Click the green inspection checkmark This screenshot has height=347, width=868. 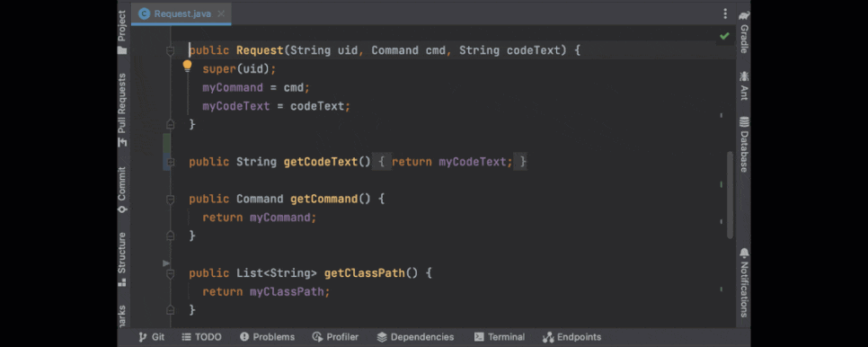point(724,37)
